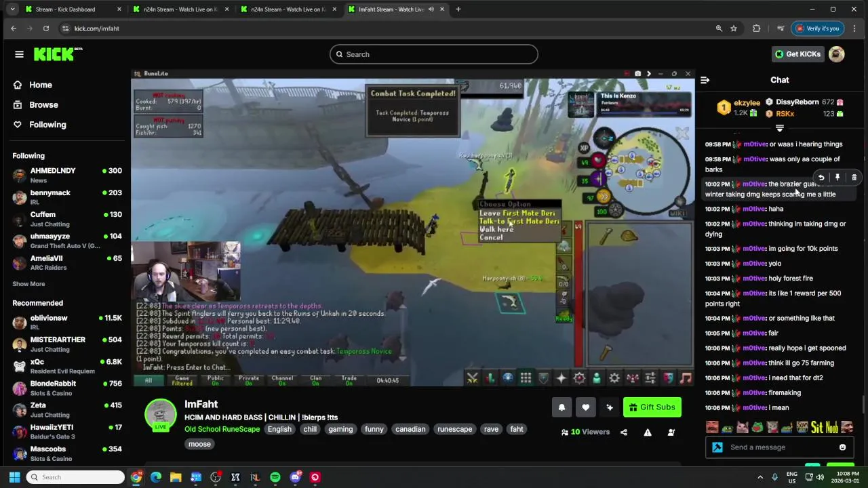Click page zoom magnifier in address bar
The image size is (868, 488).
(719, 28)
